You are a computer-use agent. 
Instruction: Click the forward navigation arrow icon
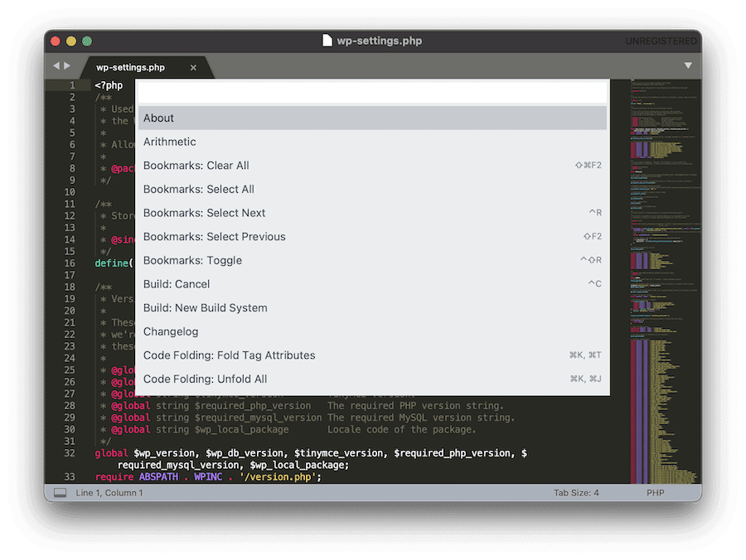(x=66, y=65)
